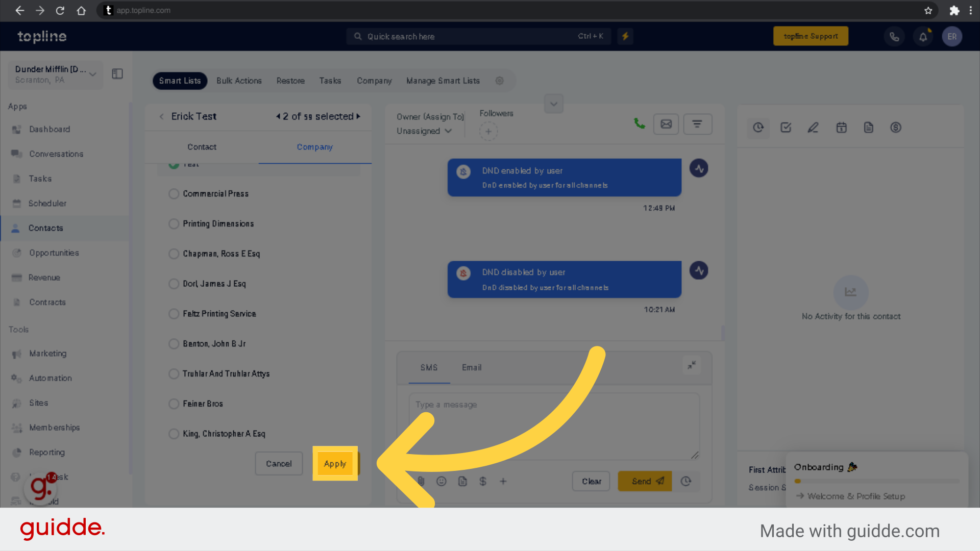Select the Printing Dimensions radio option
This screenshot has height=551, width=980.
[x=174, y=224]
